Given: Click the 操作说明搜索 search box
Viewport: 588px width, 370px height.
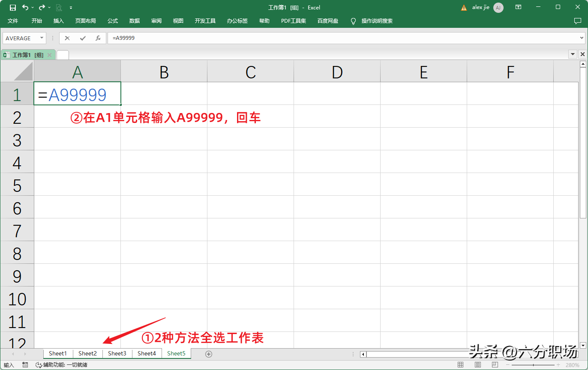Looking at the screenshot, I should (x=377, y=21).
